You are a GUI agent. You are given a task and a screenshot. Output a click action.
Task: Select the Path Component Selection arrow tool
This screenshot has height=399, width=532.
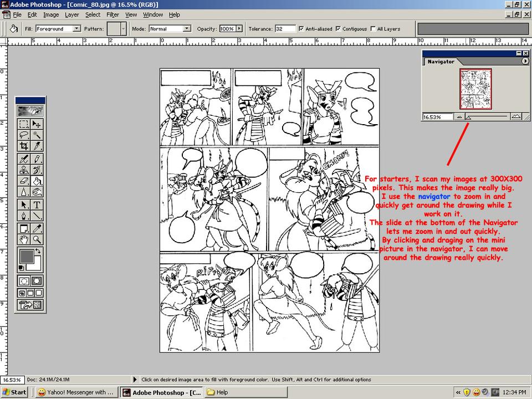pyautogui.click(x=24, y=204)
